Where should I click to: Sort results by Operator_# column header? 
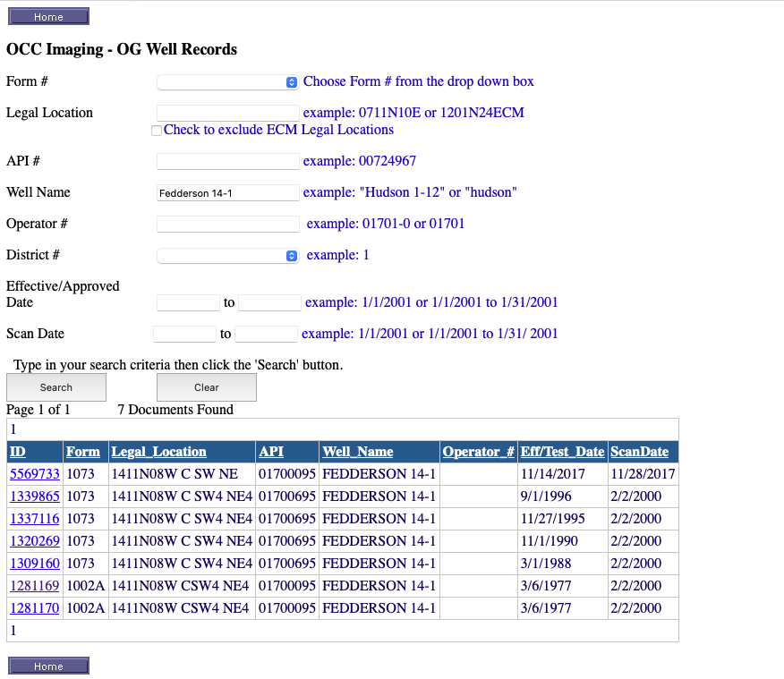tap(479, 452)
